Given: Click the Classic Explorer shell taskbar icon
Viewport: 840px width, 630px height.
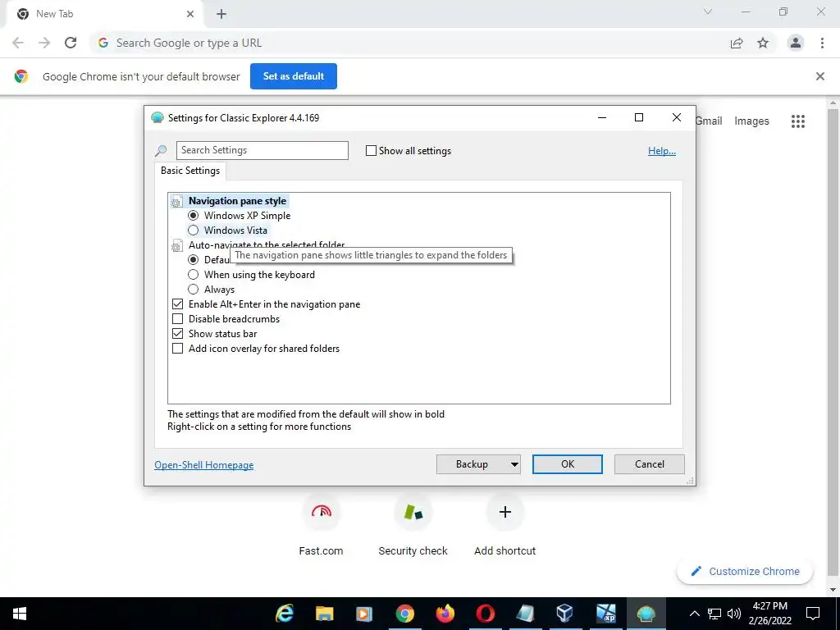Looking at the screenshot, I should pyautogui.click(x=646, y=614).
